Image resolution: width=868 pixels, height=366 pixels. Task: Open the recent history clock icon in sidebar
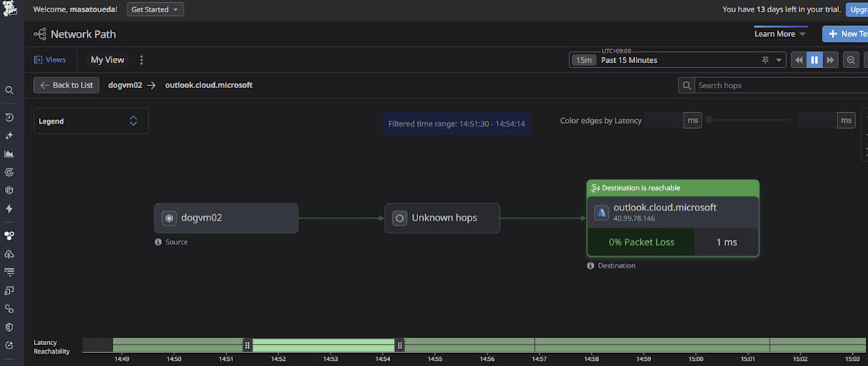pyautogui.click(x=9, y=117)
